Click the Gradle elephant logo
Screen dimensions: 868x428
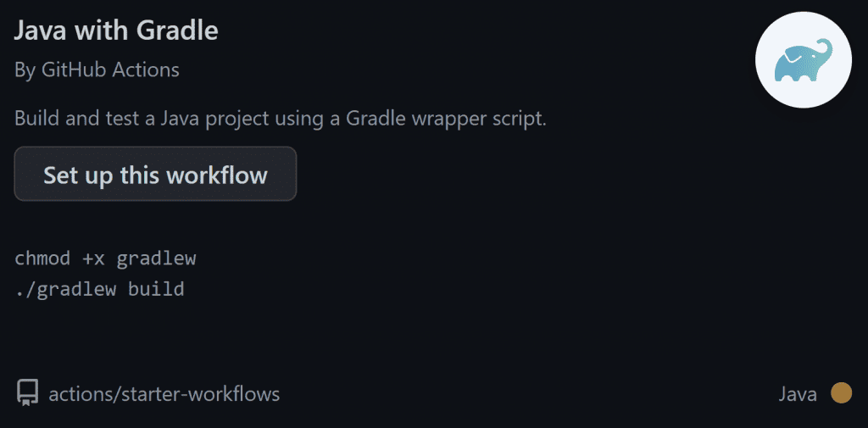coord(803,61)
